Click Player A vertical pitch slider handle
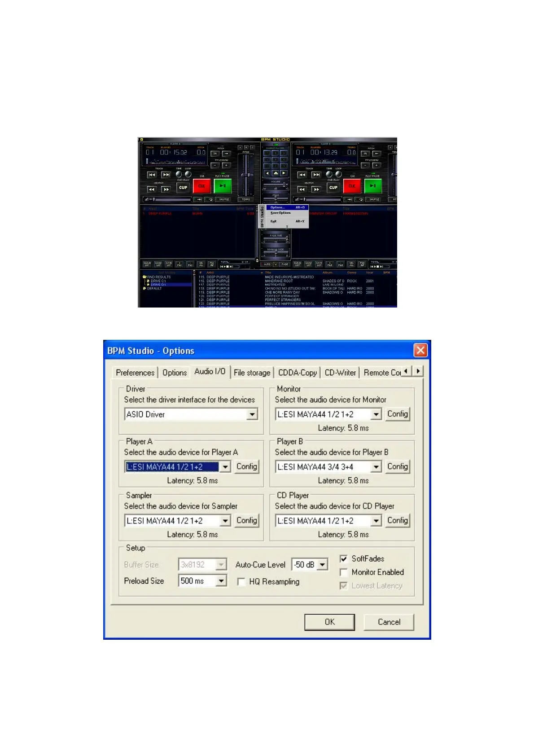This screenshot has height=756, width=534. point(245,175)
